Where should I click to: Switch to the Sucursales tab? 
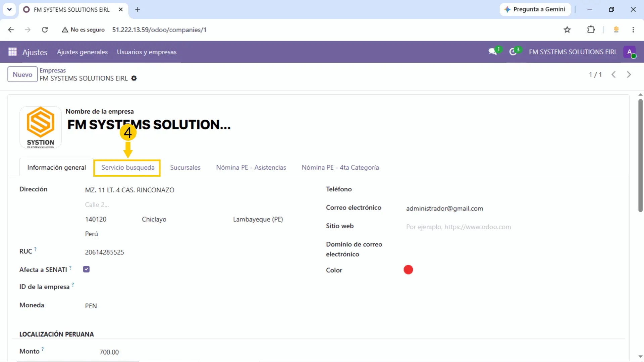(185, 168)
